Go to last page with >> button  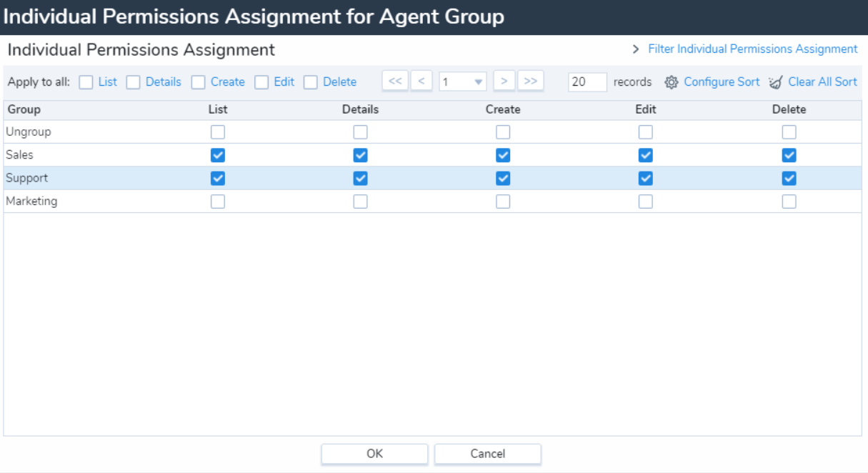point(530,81)
